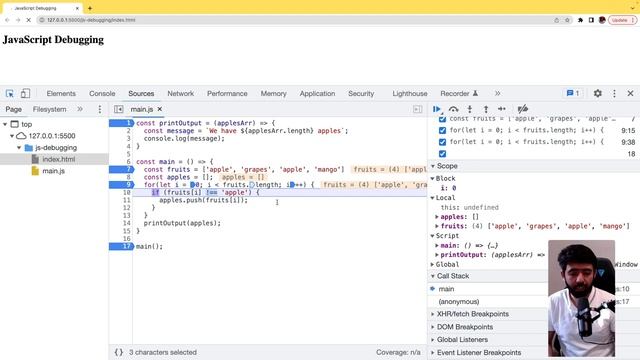Click the browser Update button
Image resolution: width=640 pixels, height=360 pixels.
point(622,20)
